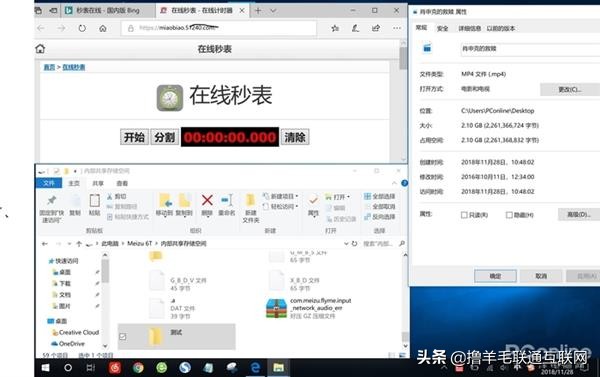Viewport: 600px width, 377px height.
Task: Click 取消 cancel in the Properties dialog
Action: (x=541, y=276)
